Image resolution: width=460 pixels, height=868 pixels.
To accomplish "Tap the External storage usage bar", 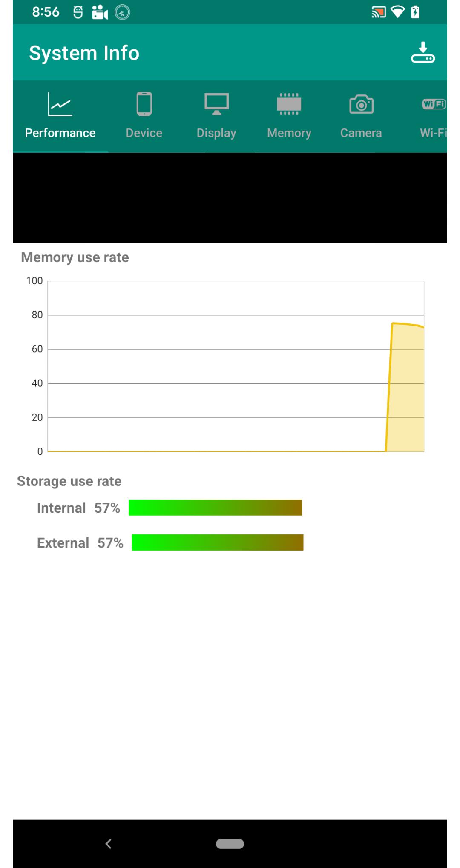I will [x=218, y=542].
